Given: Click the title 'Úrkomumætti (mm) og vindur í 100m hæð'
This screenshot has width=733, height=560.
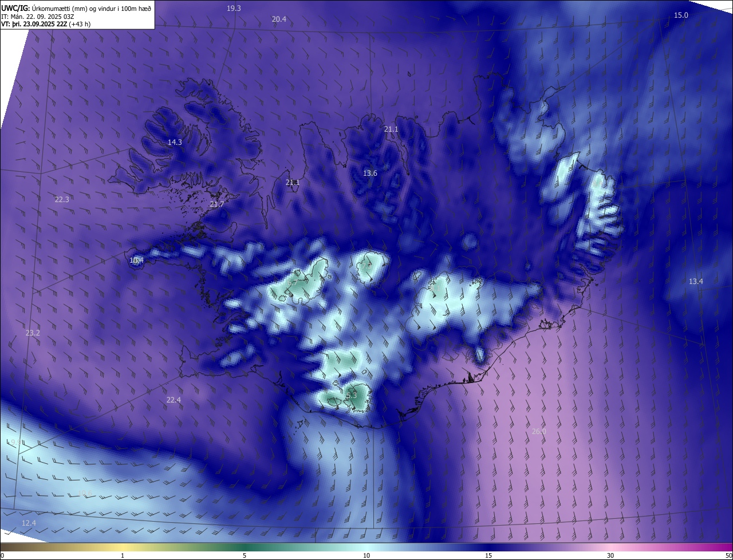Looking at the screenshot, I should pos(92,8).
